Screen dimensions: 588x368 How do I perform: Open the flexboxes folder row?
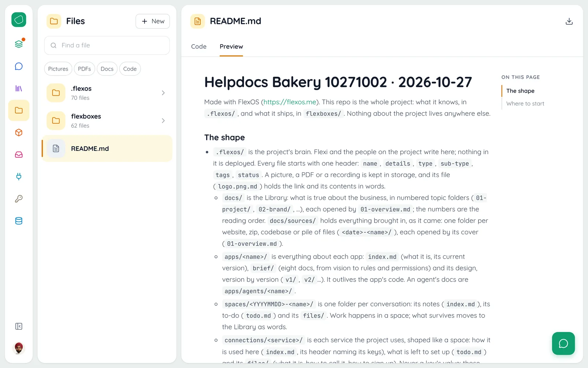point(107,121)
